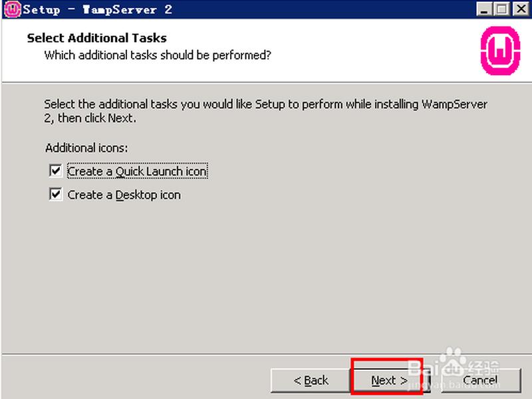Click the 'Create a Desktop icon' label text

click(x=124, y=195)
